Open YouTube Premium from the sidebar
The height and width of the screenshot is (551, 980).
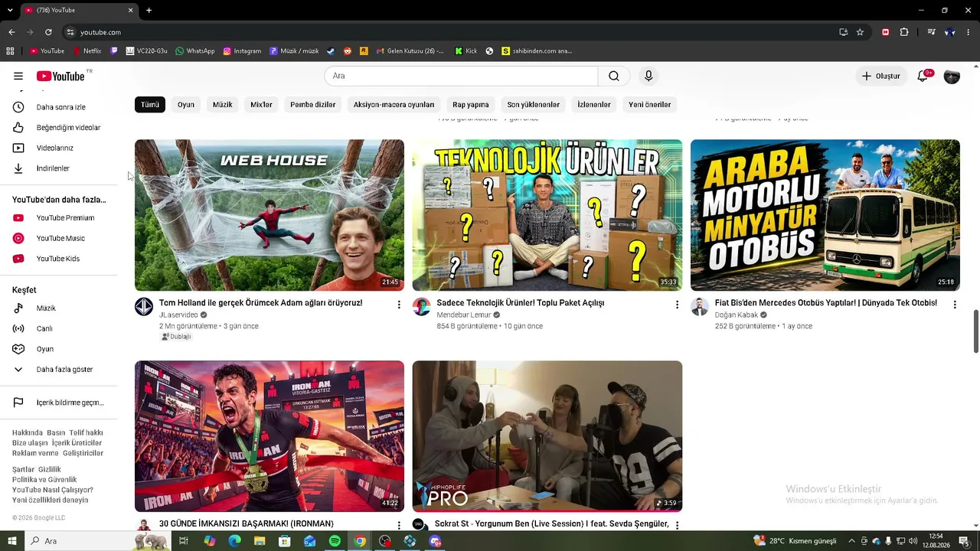pyautogui.click(x=59, y=218)
